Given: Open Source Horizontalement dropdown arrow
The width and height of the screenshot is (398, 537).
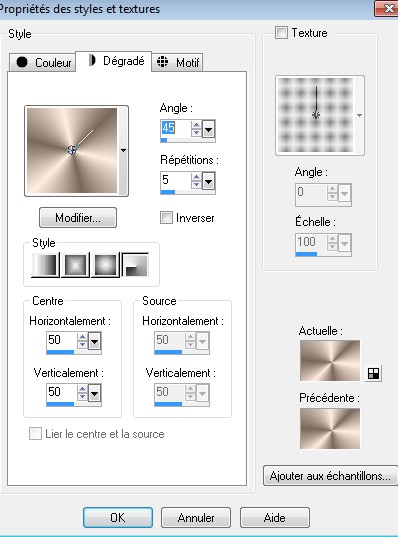Looking at the screenshot, I should click(202, 341).
